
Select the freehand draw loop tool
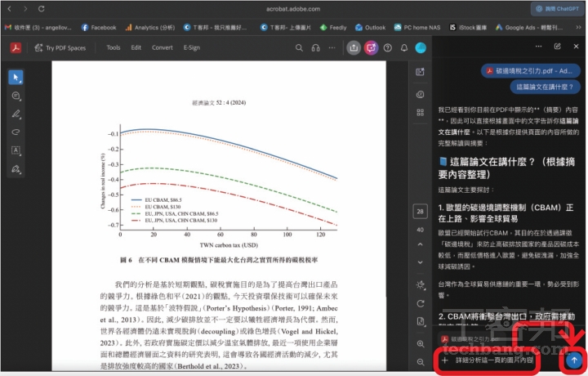16,132
